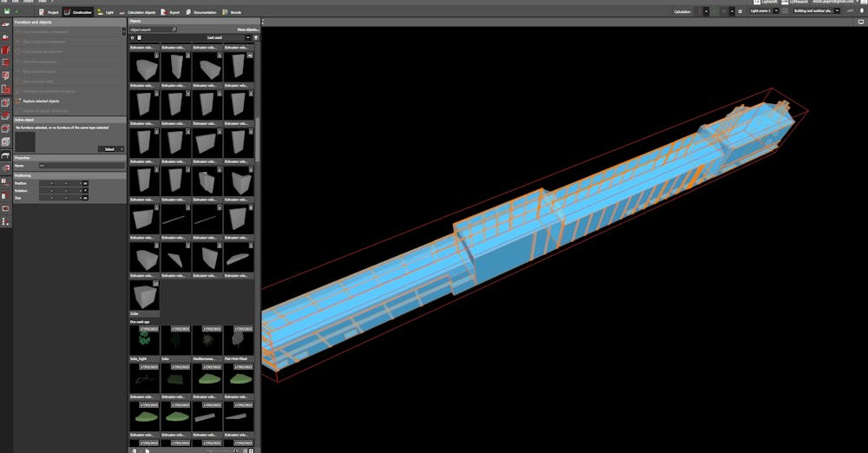Screen dimensions: 868x453
Task: Open the dropdown arrow left of the gear
Action: pyautogui.click(x=732, y=11)
